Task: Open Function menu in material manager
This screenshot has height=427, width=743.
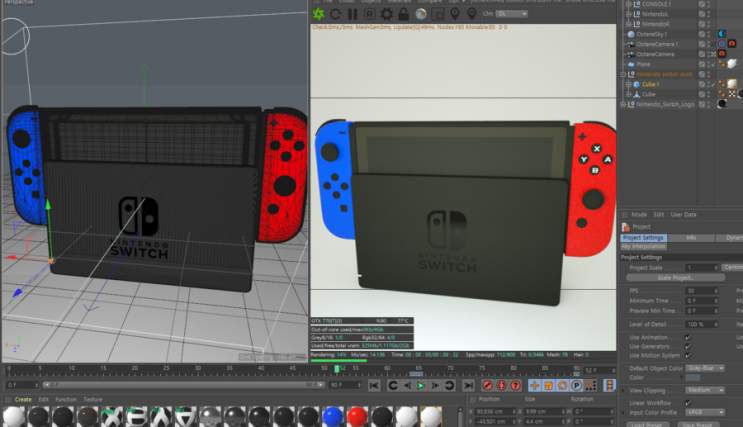Action: tap(66, 400)
